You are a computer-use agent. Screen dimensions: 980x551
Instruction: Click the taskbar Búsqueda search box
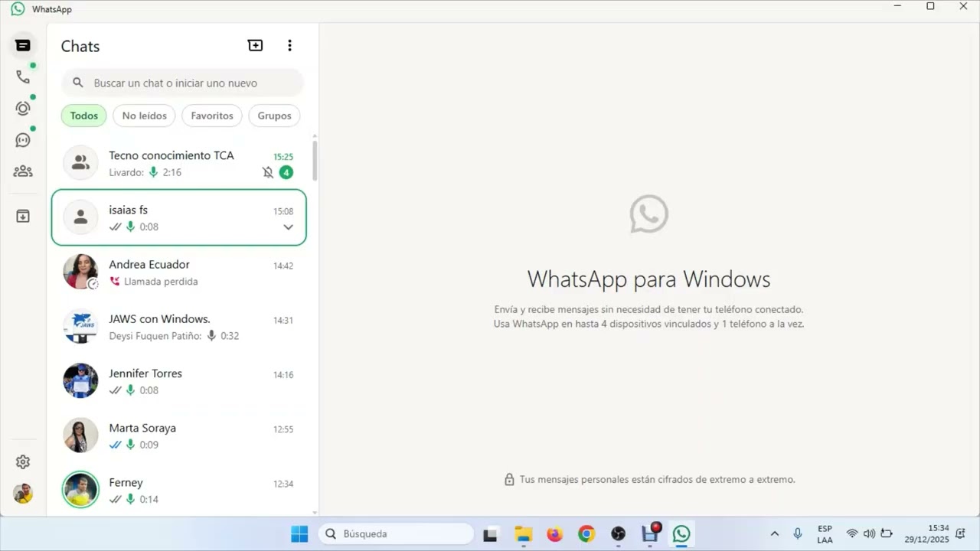click(396, 533)
